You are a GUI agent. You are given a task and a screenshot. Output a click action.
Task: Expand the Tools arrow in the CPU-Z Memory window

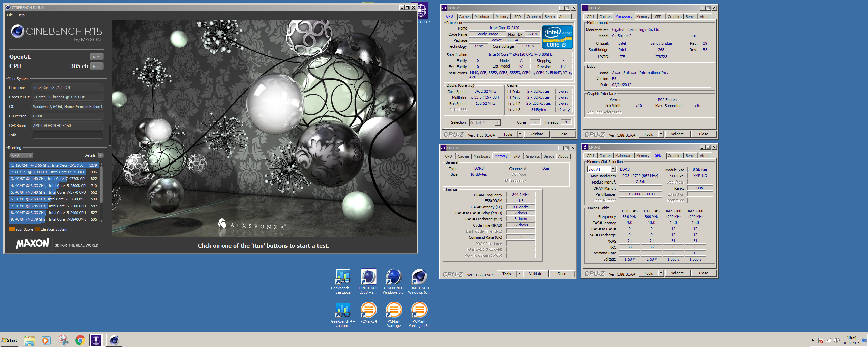click(x=519, y=274)
